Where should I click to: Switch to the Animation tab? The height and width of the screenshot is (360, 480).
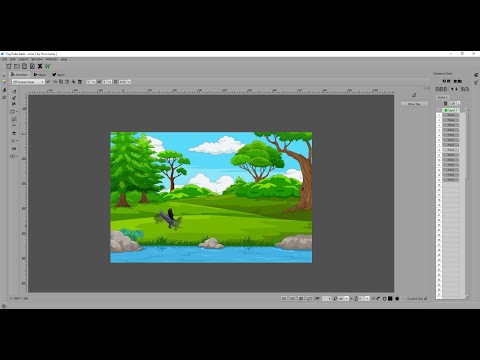coord(19,74)
